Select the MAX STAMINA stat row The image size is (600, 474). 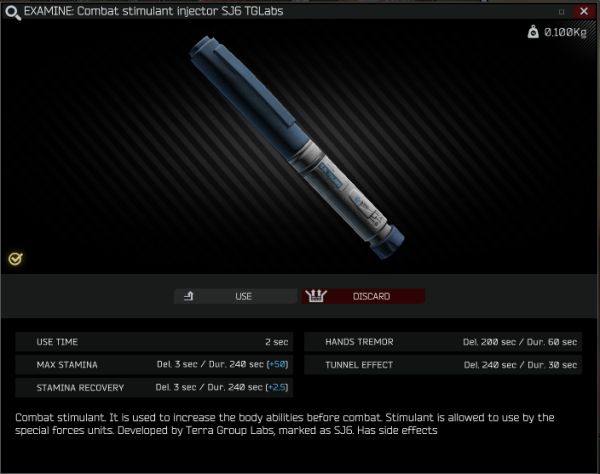tap(154, 365)
